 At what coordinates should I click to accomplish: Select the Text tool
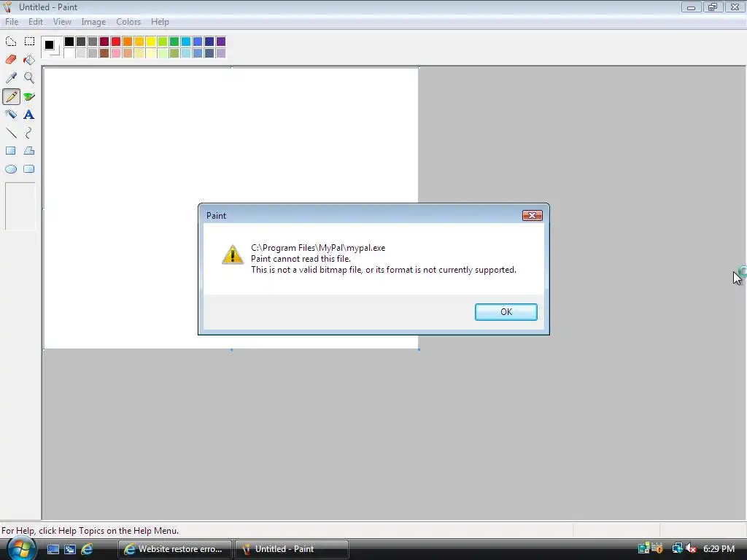click(29, 114)
